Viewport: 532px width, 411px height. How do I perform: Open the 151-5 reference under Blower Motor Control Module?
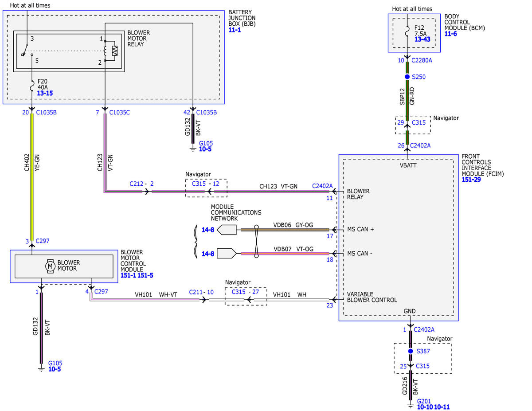pos(146,275)
